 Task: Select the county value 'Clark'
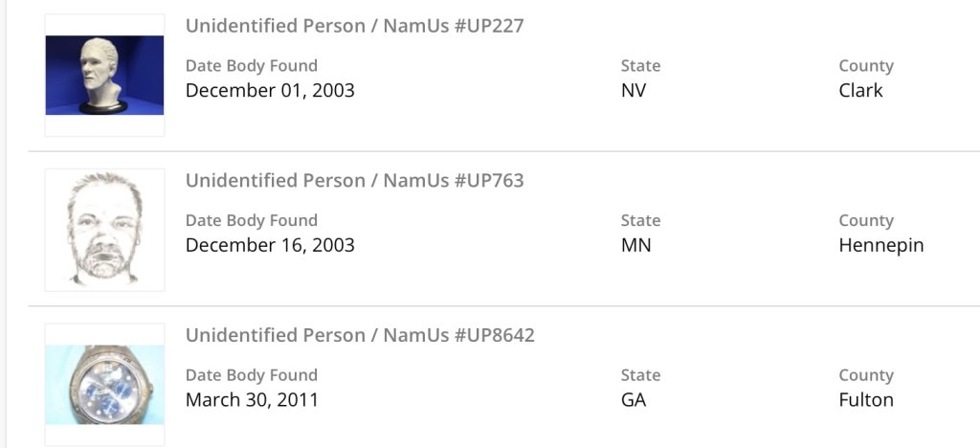click(x=860, y=91)
